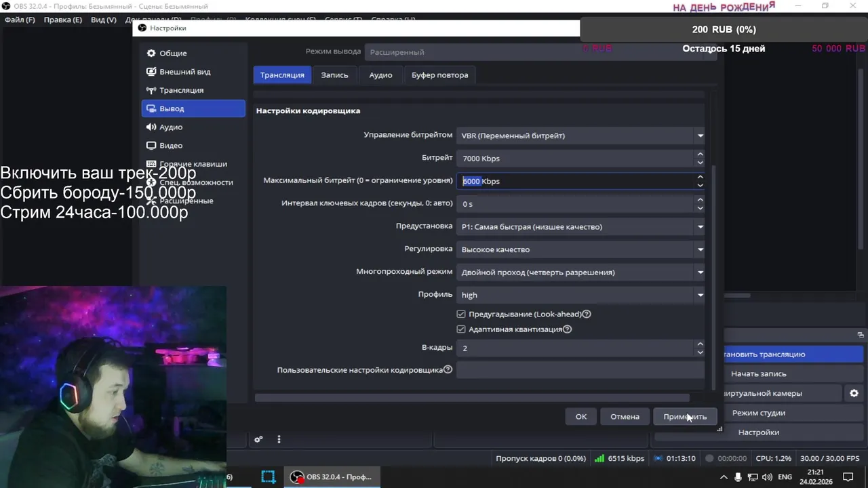Open advanced audio properties gear in the OBS mixer
Viewport: 868px width, 488px height.
[x=258, y=439]
